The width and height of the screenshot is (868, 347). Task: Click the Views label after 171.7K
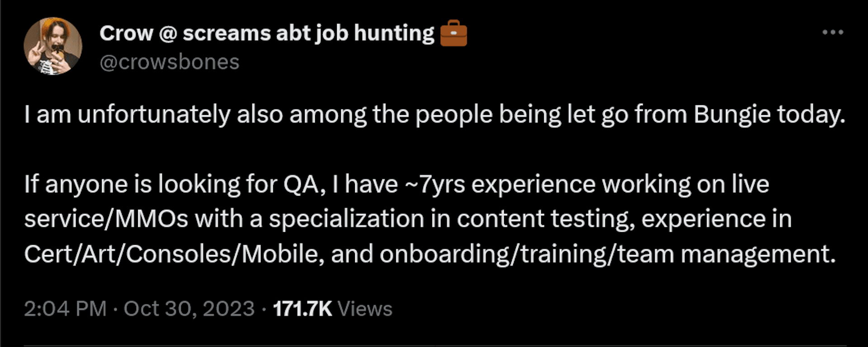coord(365,309)
